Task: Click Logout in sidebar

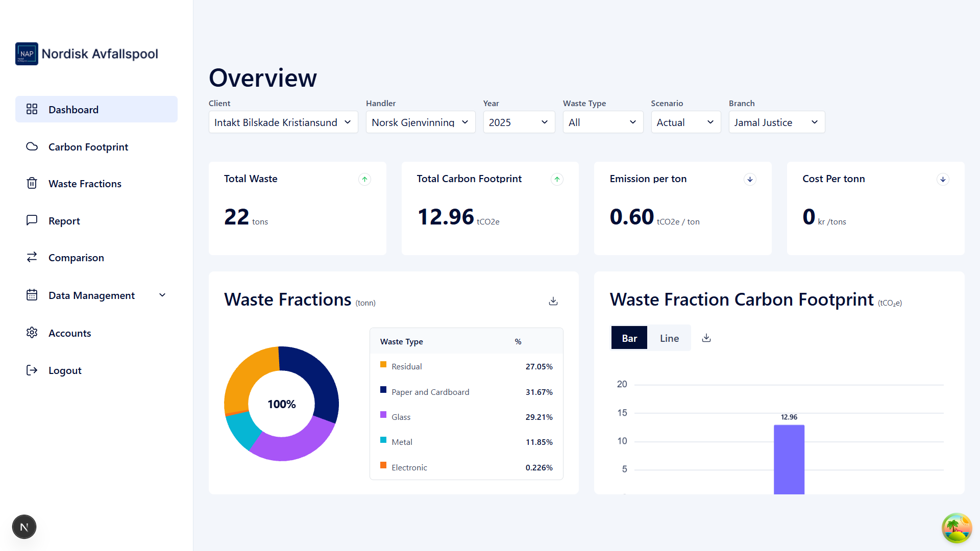Action: click(x=96, y=370)
